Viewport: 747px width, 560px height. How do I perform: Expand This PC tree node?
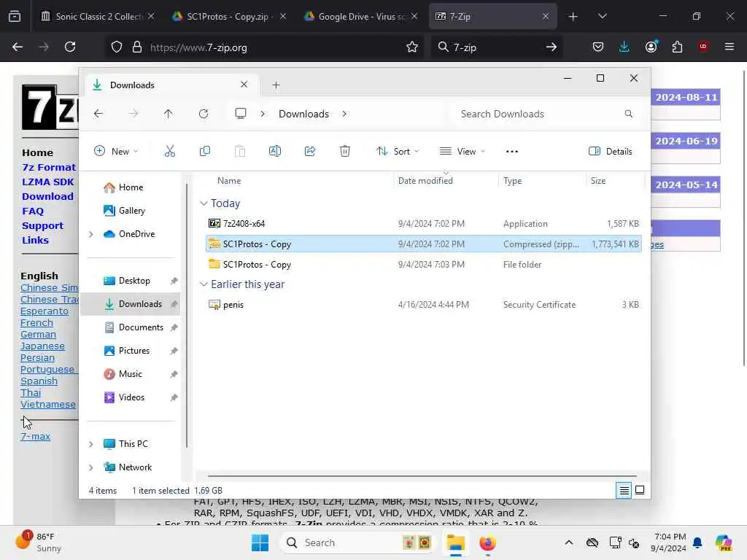(x=91, y=444)
